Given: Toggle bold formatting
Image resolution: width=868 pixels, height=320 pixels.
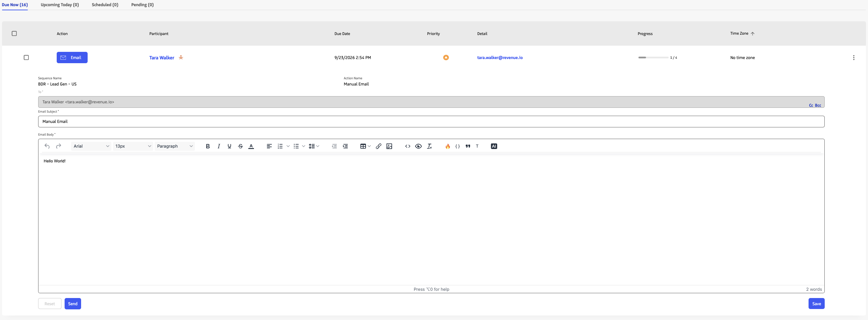Looking at the screenshot, I should click(x=208, y=146).
